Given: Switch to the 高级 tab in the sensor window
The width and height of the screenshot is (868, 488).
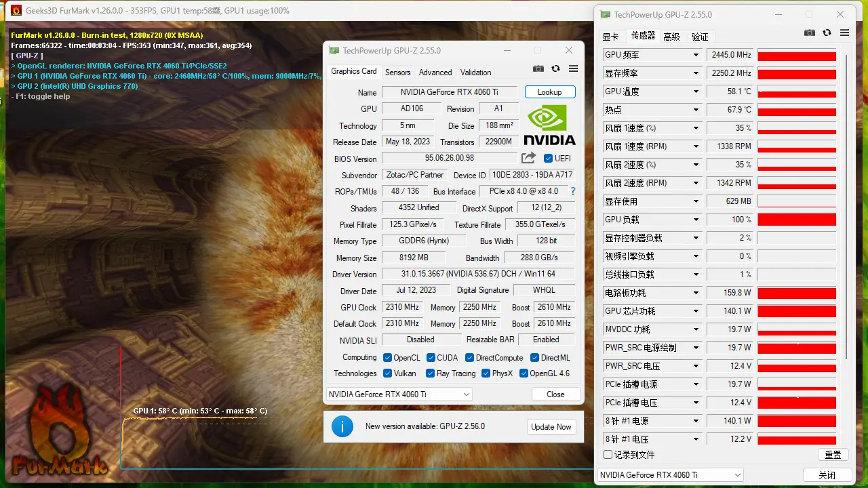Looking at the screenshot, I should pos(671,37).
